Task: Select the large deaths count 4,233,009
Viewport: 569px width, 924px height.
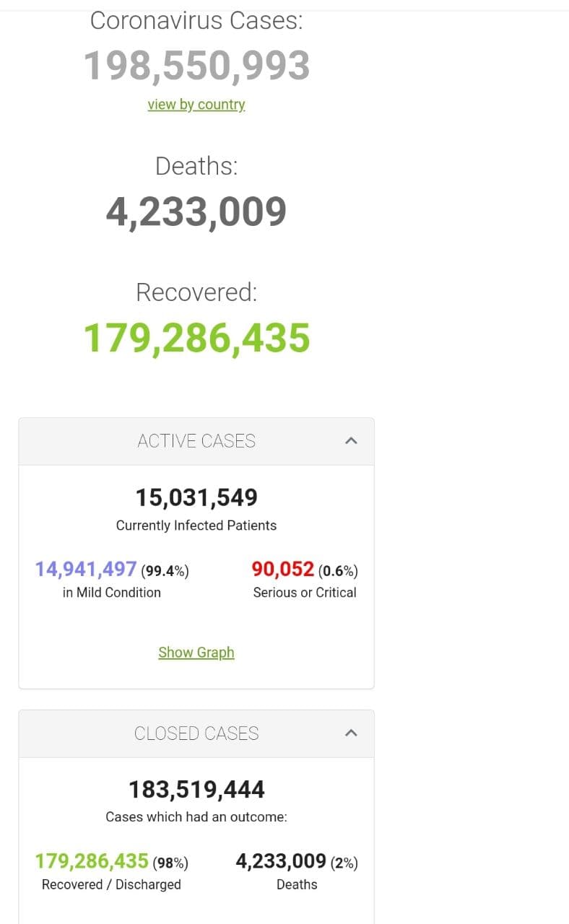Action: (x=196, y=212)
